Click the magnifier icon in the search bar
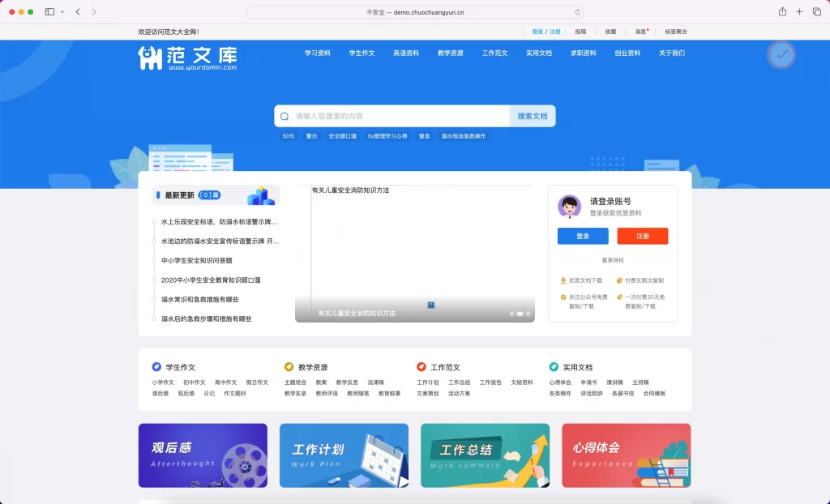This screenshot has width=830, height=504. click(285, 116)
